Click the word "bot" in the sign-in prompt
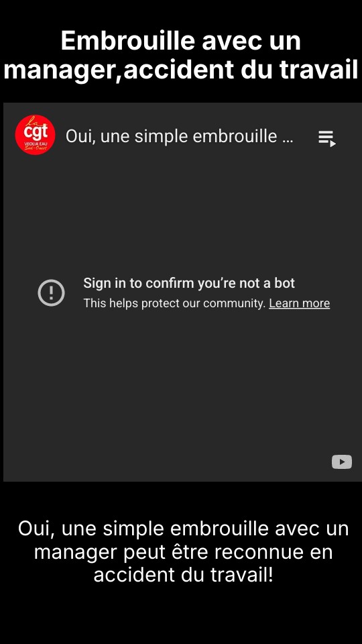The height and width of the screenshot is (644, 362). tap(284, 283)
